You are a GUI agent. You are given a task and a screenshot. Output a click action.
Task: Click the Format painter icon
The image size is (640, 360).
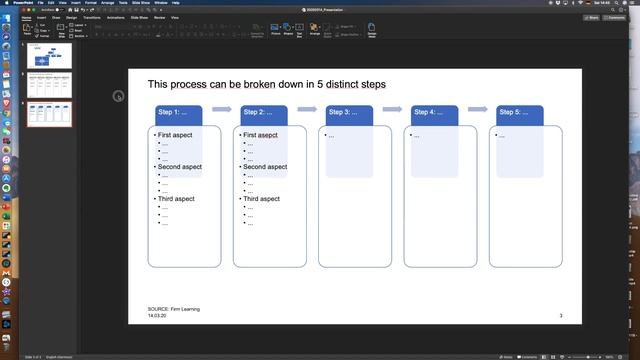tap(37, 36)
